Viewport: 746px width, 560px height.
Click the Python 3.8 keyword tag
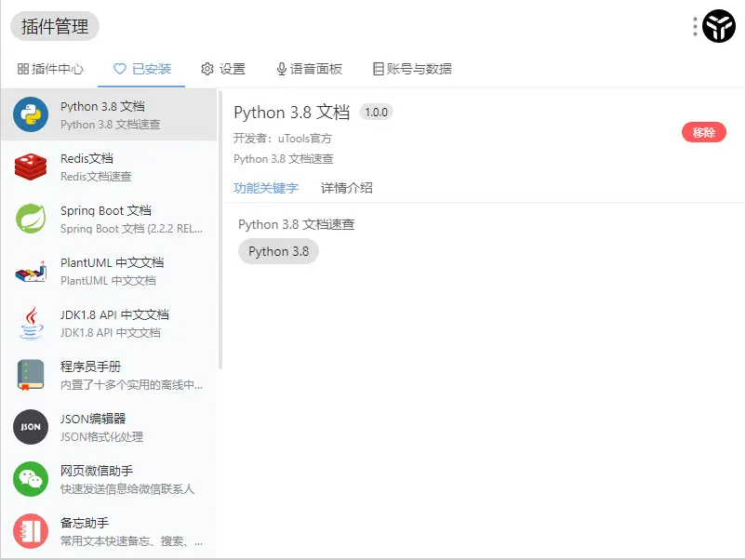click(278, 251)
